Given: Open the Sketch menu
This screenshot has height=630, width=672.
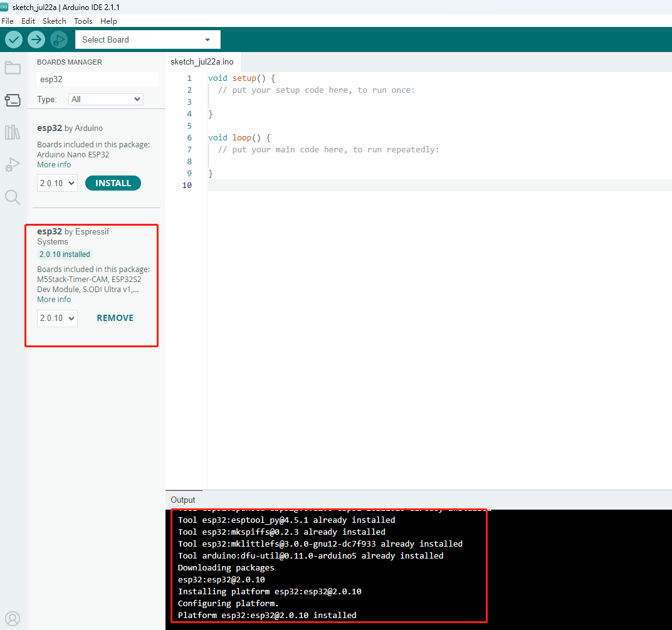Looking at the screenshot, I should pyautogui.click(x=55, y=21).
